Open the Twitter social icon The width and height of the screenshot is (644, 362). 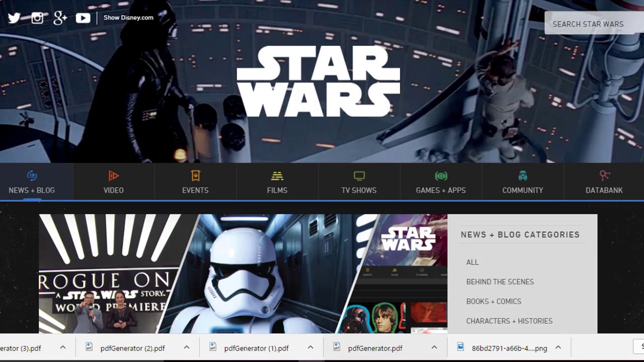pyautogui.click(x=14, y=18)
